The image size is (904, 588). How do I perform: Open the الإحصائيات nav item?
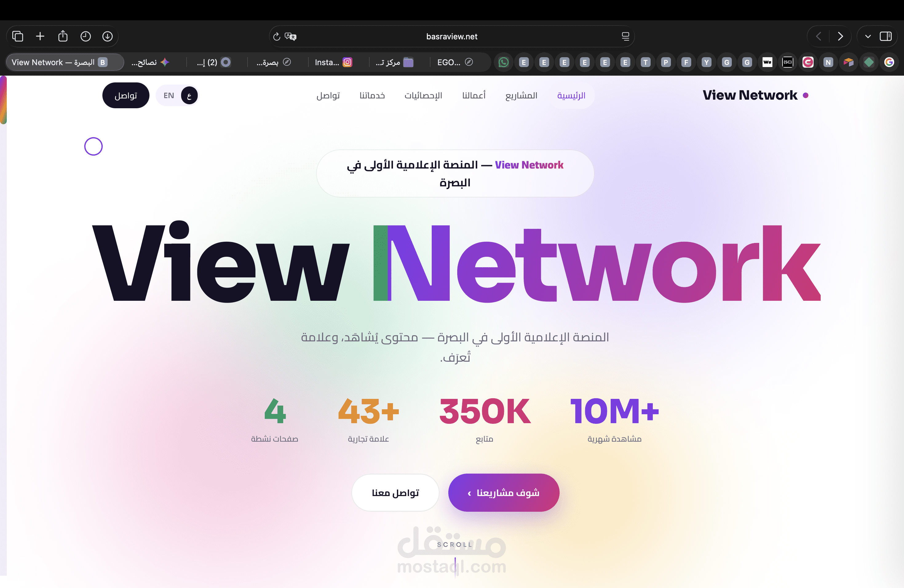[x=423, y=95]
